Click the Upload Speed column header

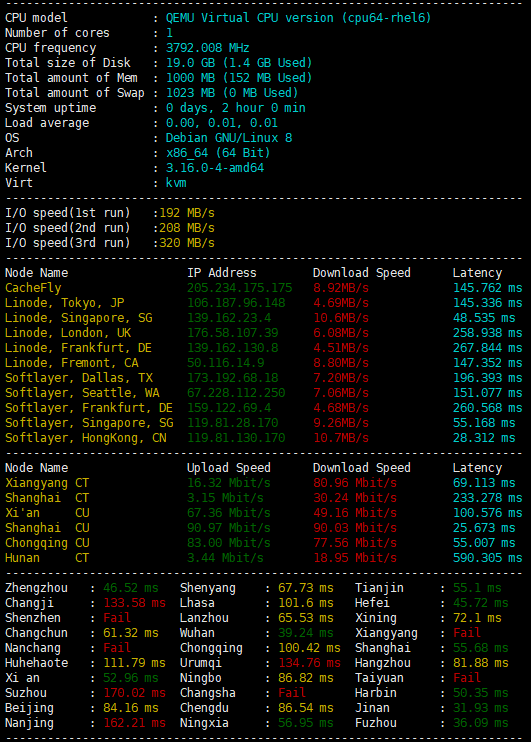pyautogui.click(x=229, y=468)
